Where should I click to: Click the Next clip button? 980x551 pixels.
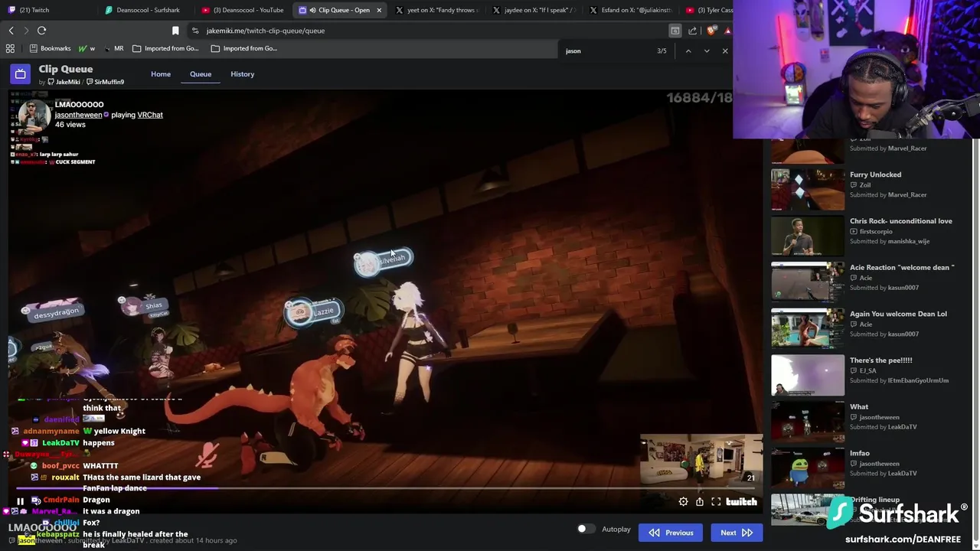point(737,533)
